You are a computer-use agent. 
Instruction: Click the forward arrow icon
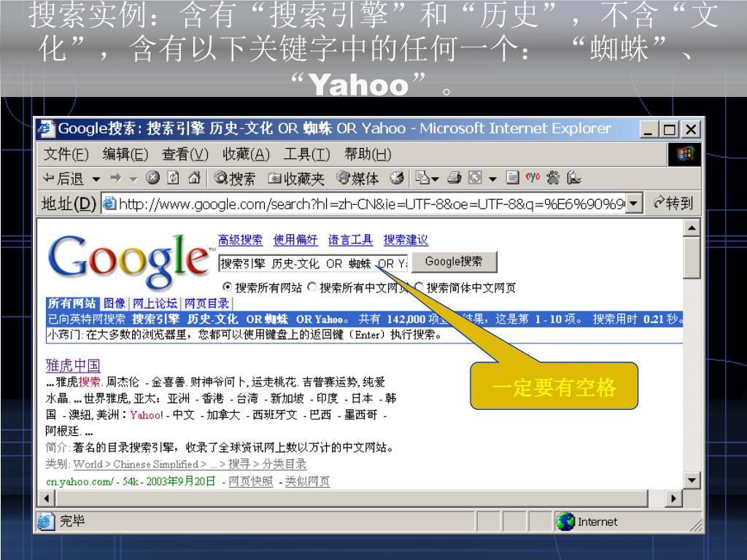tap(115, 178)
